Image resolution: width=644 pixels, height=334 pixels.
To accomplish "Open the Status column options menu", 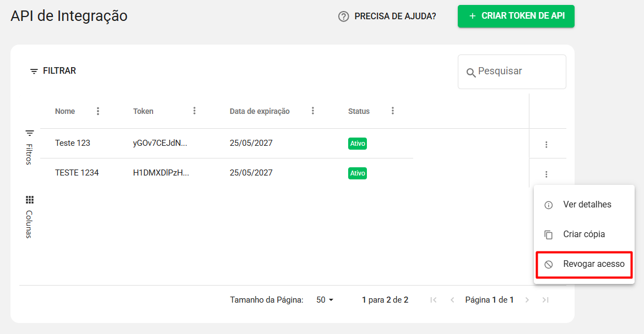I will [x=393, y=111].
